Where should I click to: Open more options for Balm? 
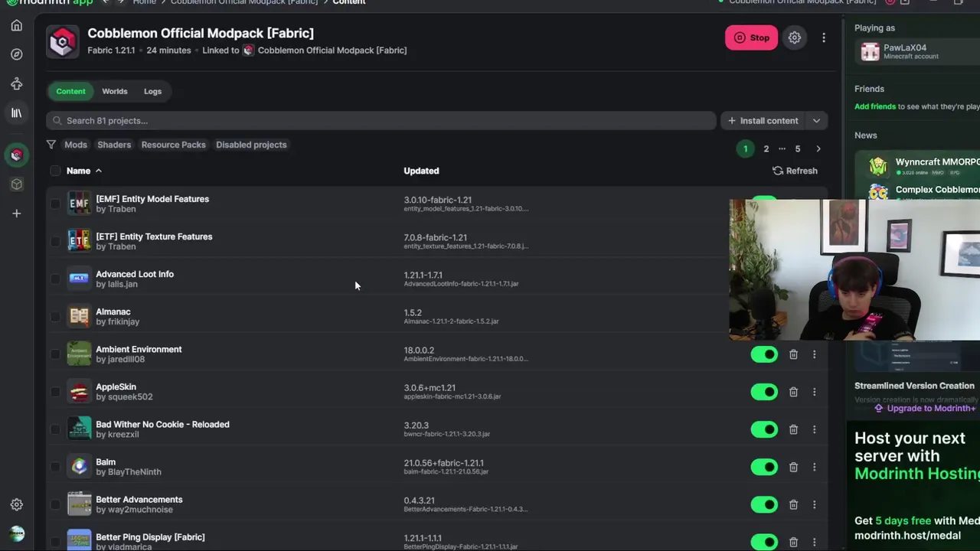point(815,467)
